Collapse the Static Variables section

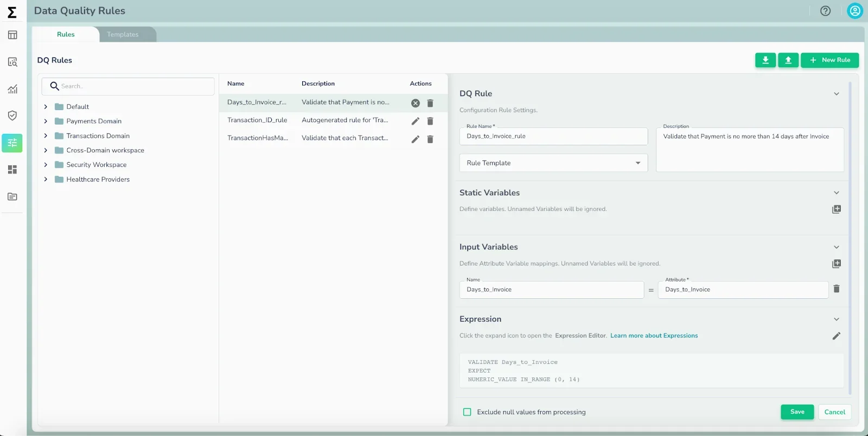click(x=837, y=193)
